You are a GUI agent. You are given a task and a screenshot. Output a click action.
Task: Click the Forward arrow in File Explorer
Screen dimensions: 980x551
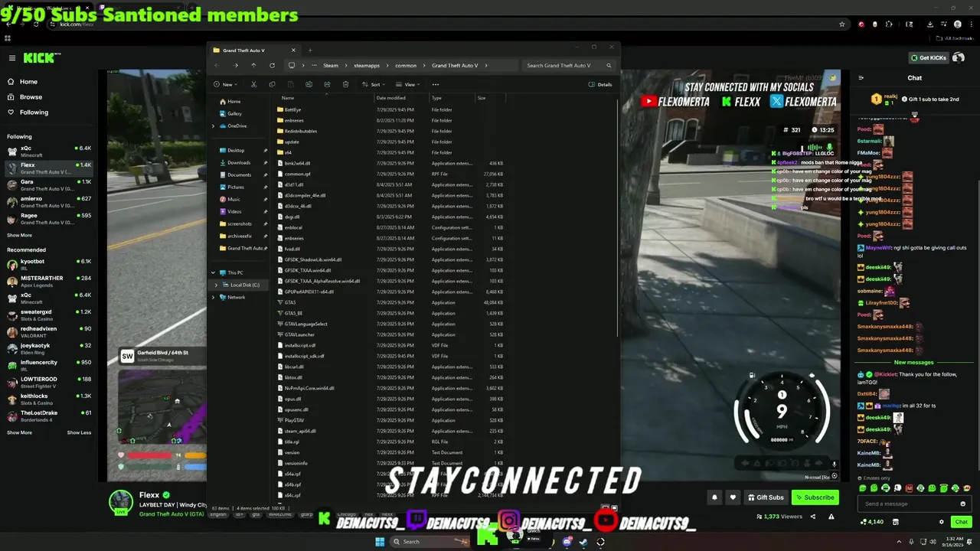click(235, 65)
